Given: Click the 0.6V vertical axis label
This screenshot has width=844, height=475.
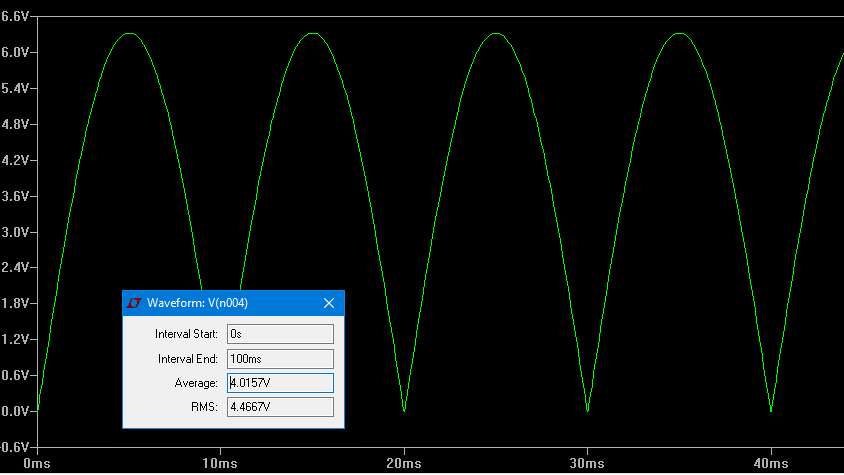Looking at the screenshot, I should click(x=15, y=375).
